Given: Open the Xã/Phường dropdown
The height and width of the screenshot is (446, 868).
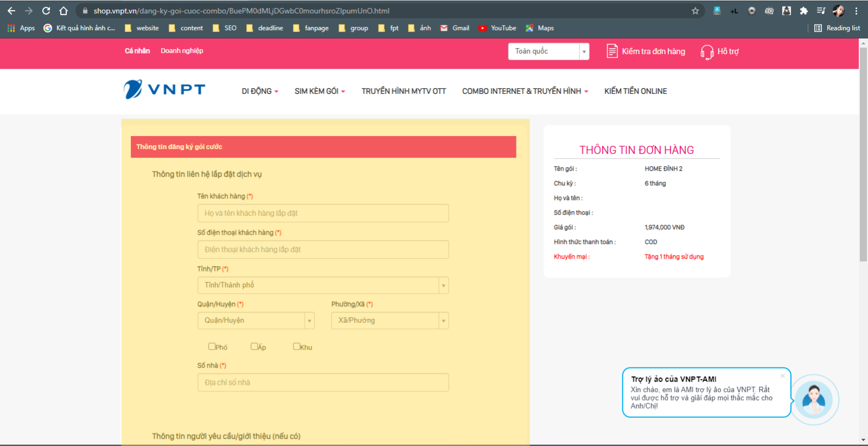Looking at the screenshot, I should tap(390, 320).
